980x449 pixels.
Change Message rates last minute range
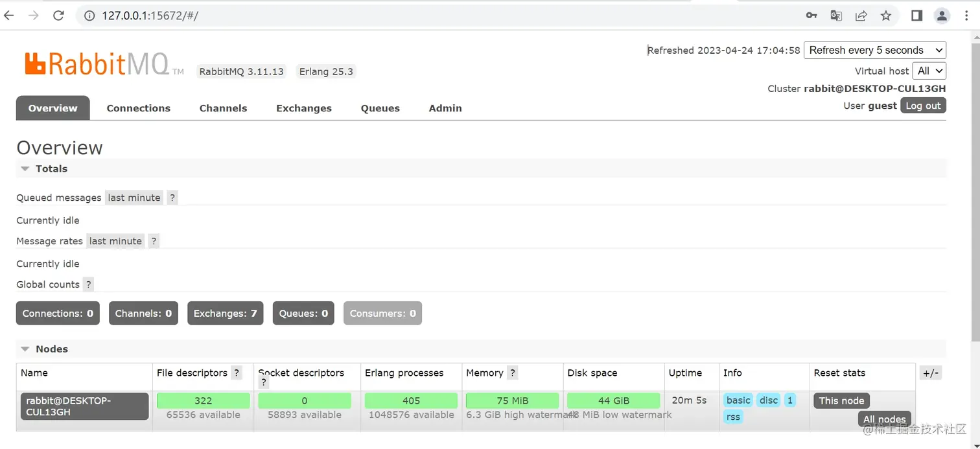[x=115, y=241]
